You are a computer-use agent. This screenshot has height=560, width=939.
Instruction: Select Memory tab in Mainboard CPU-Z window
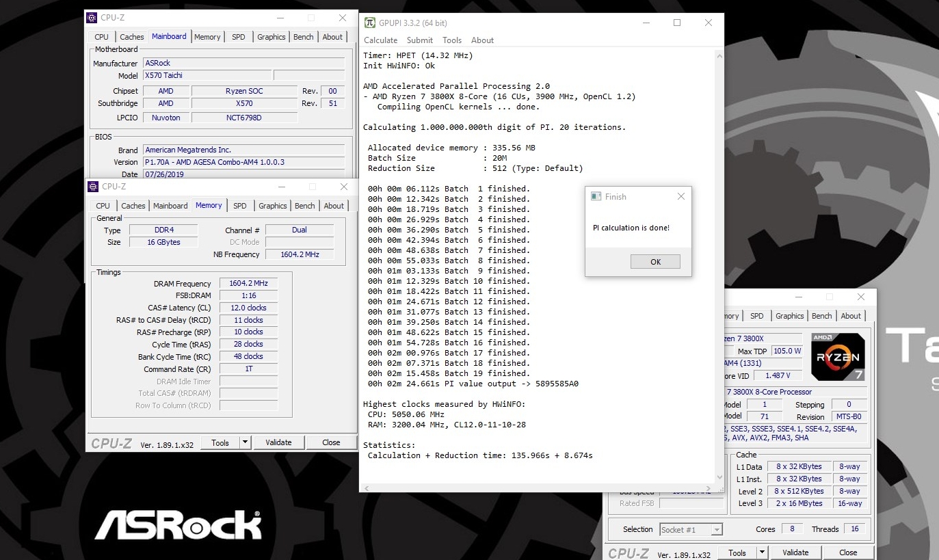[207, 37]
